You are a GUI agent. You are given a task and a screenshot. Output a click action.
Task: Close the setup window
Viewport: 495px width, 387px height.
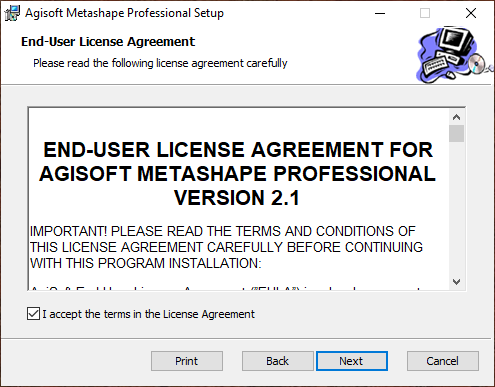coord(471,13)
